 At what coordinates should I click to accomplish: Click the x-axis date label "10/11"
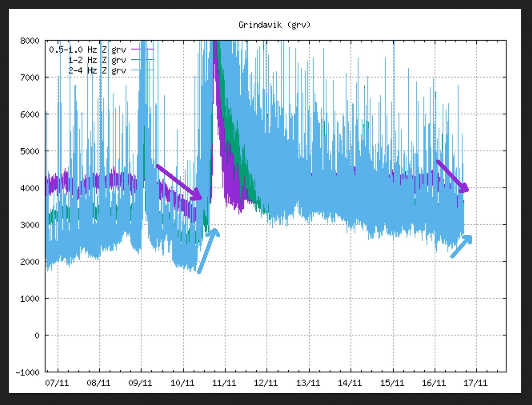tap(183, 383)
